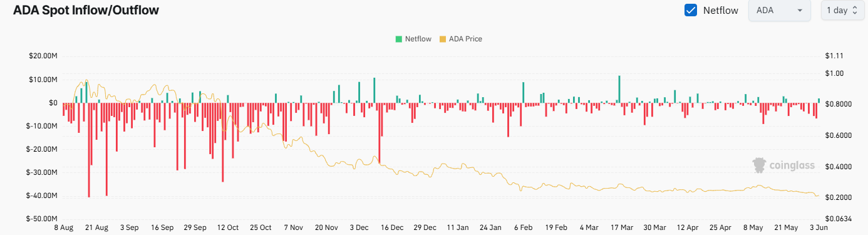Viewport: 868px width, 235px height.
Task: Click the 20 Nov date label
Action: tap(326, 227)
